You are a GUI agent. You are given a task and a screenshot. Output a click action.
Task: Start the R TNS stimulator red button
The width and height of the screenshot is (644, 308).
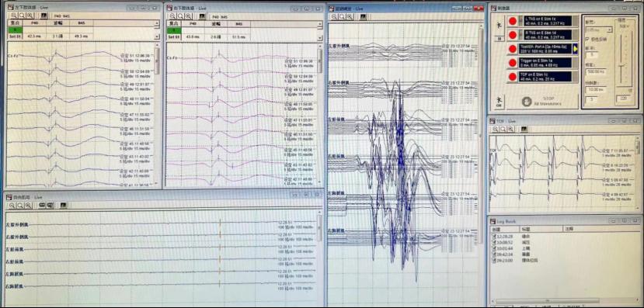click(x=513, y=34)
